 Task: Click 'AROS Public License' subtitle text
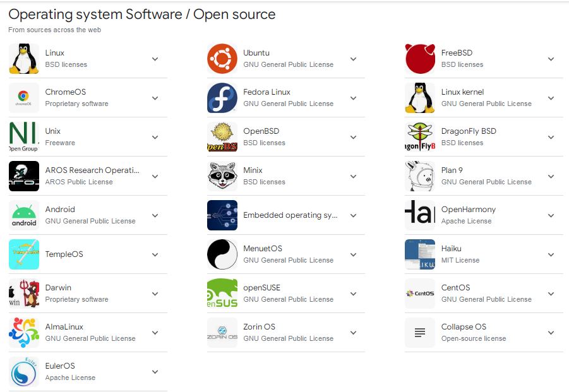[79, 182]
